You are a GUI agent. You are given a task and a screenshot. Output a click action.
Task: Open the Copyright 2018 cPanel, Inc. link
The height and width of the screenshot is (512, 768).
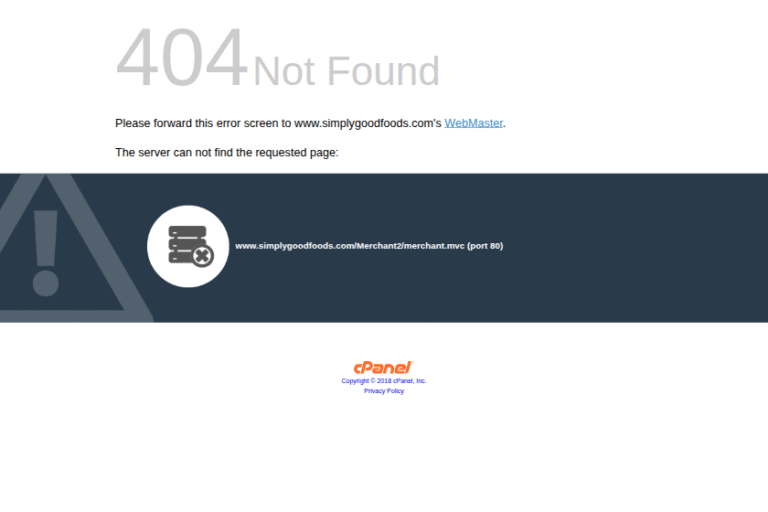pos(384,381)
